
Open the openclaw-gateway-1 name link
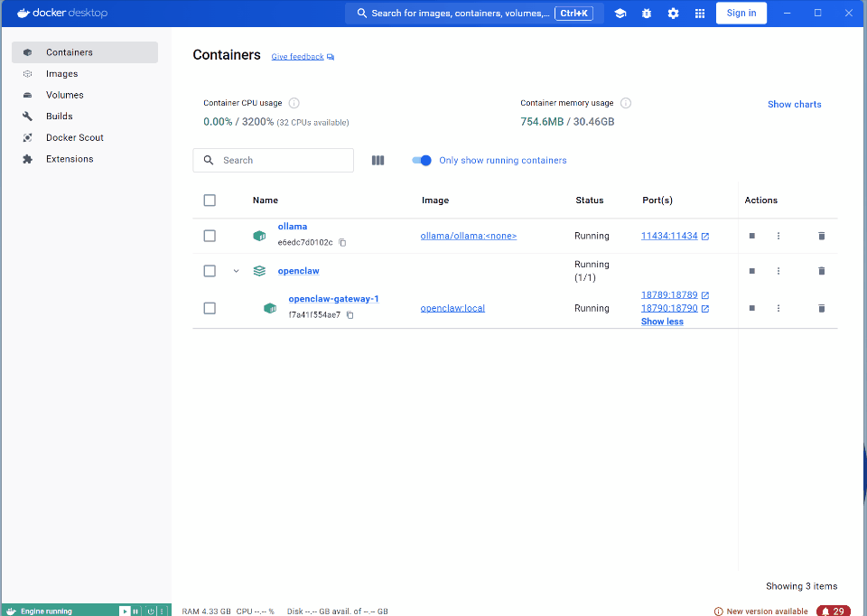point(333,299)
